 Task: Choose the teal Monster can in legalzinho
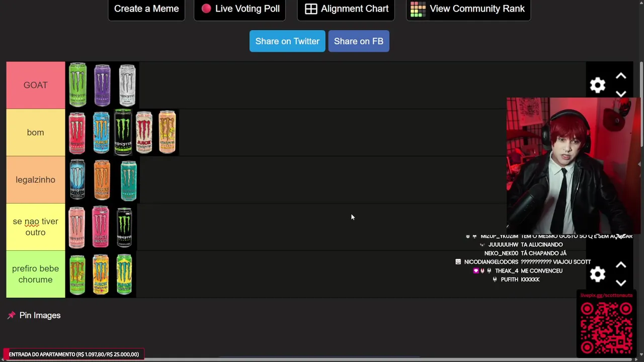129,179
